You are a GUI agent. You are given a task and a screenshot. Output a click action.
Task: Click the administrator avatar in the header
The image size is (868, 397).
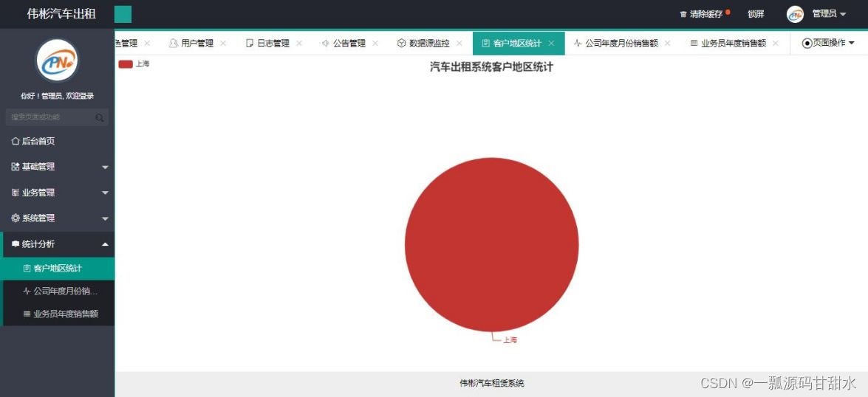[795, 14]
